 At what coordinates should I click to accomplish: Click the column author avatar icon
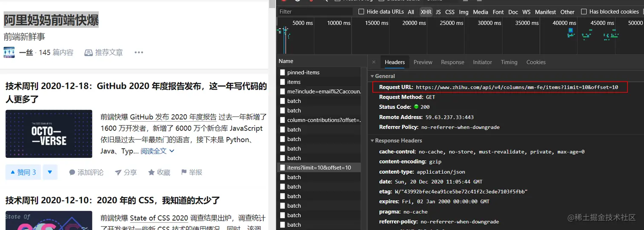tap(9, 52)
